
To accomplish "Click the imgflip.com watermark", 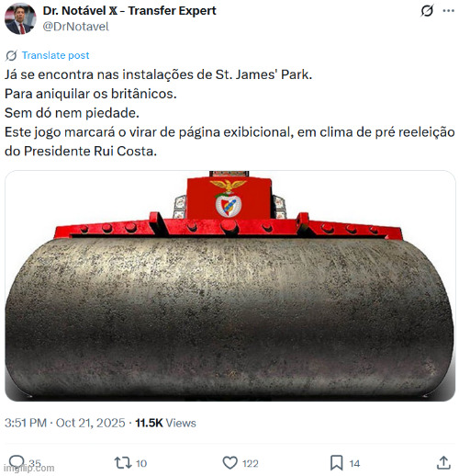I will coord(29,468).
